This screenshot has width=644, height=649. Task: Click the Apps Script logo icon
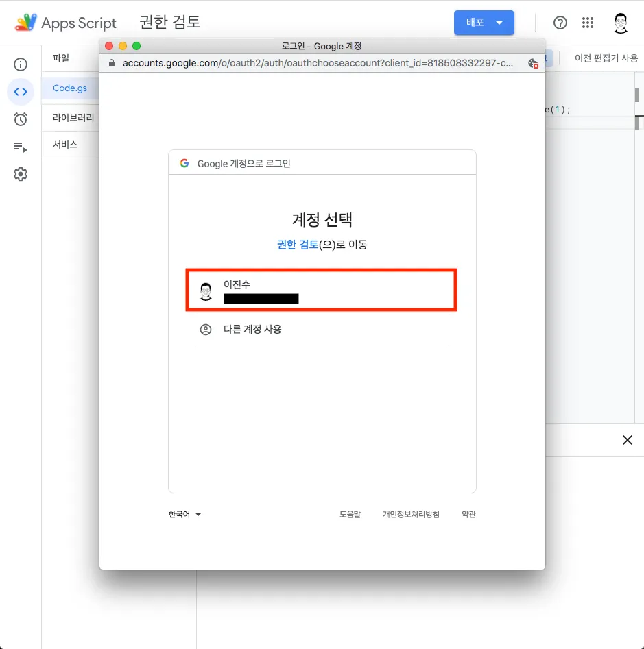click(25, 23)
